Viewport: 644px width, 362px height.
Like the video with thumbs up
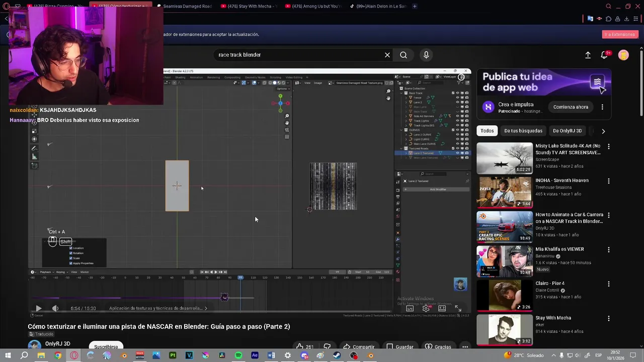coord(304,346)
